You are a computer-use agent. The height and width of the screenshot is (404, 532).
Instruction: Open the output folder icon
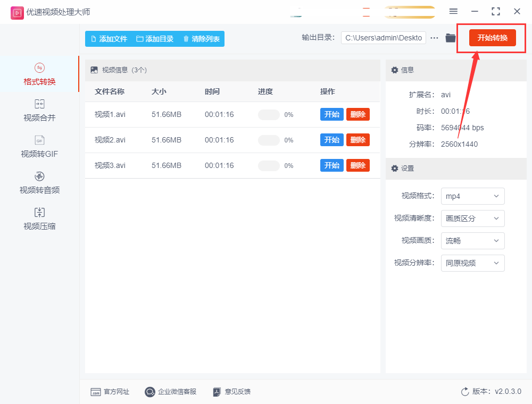click(450, 38)
